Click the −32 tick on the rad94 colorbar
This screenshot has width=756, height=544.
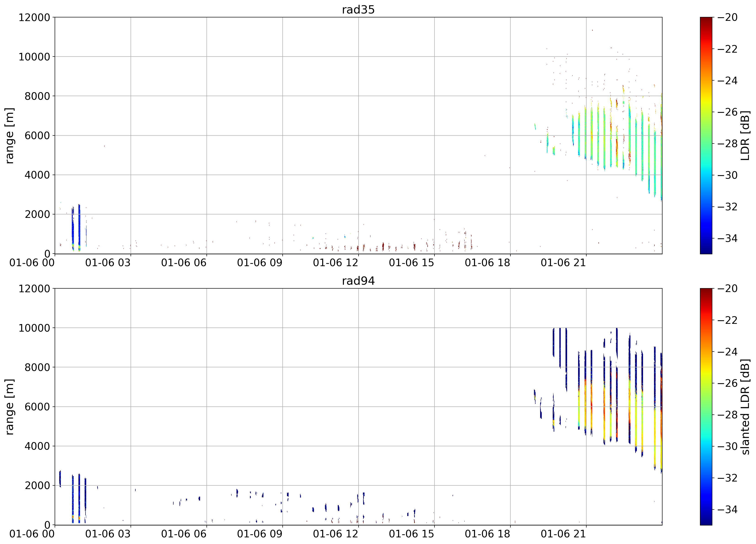click(727, 478)
